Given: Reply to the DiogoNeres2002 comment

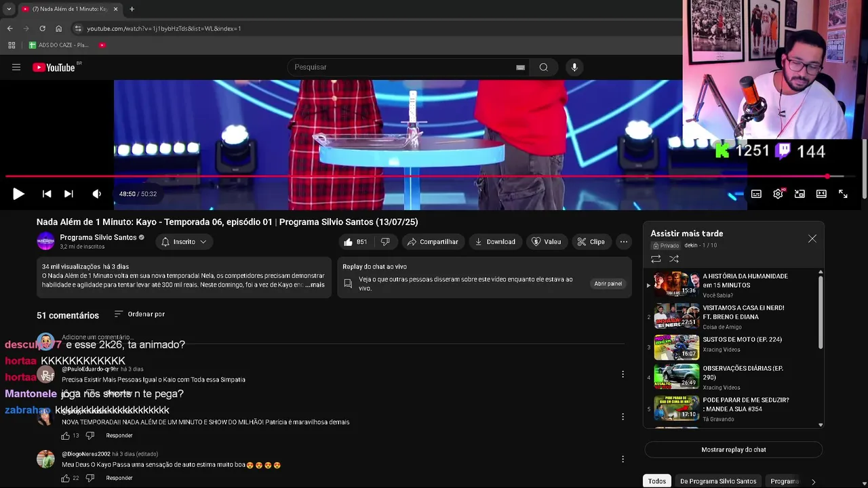Looking at the screenshot, I should pos(119,478).
